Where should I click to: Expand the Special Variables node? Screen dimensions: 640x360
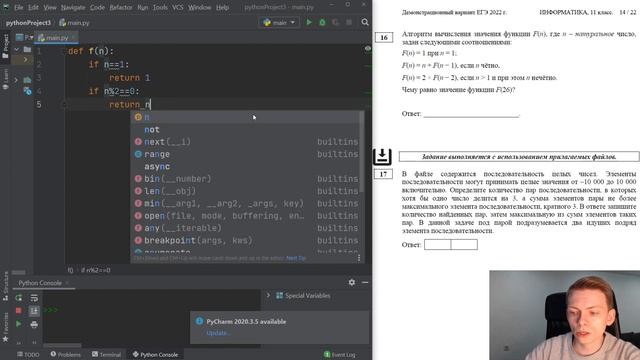tap(268, 295)
